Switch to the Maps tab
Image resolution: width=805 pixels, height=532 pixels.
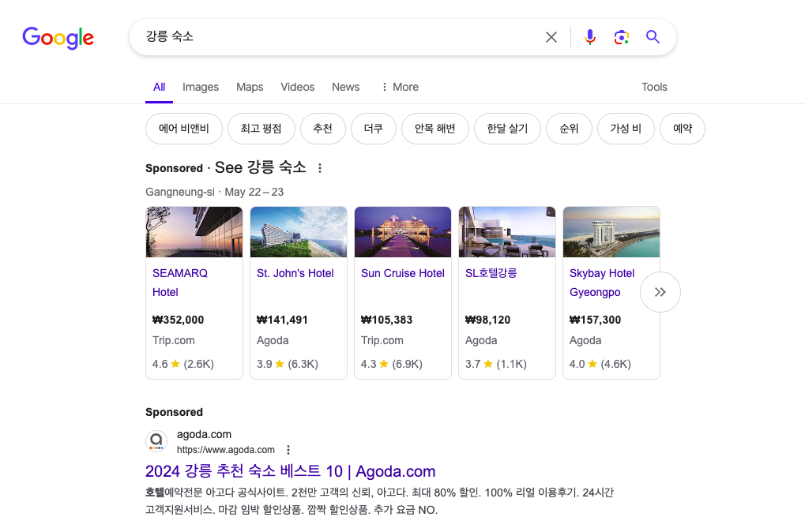[x=250, y=87]
